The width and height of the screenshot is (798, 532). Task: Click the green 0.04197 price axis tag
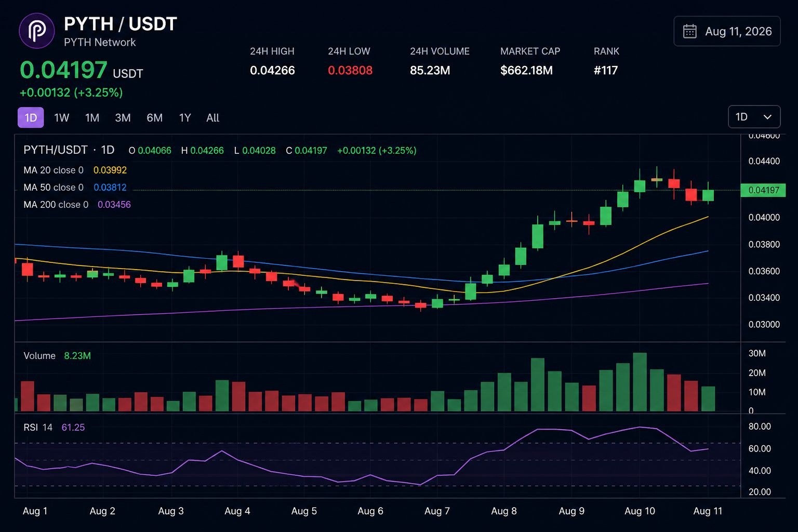point(763,190)
